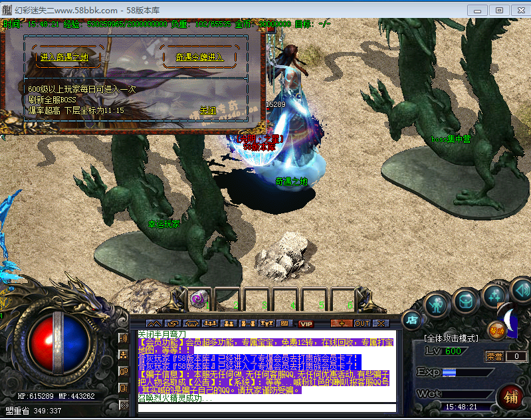Click the keyboard grid icon
Screen dimensions: 531x420
click(284, 324)
